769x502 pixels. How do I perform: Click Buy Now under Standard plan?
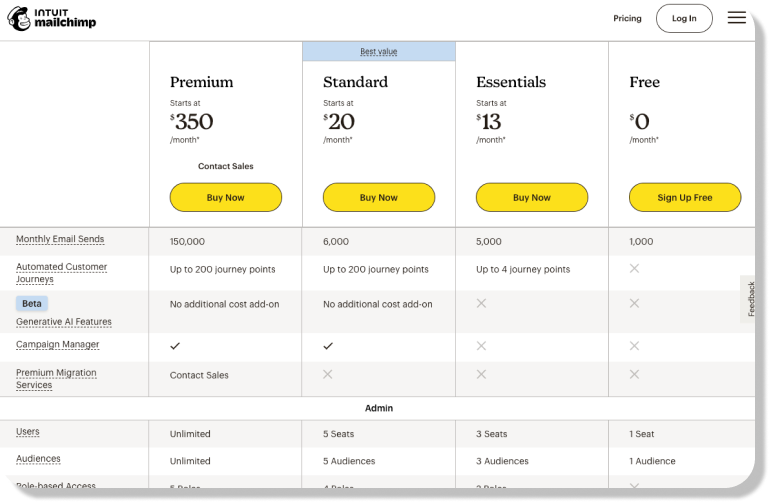(x=378, y=197)
